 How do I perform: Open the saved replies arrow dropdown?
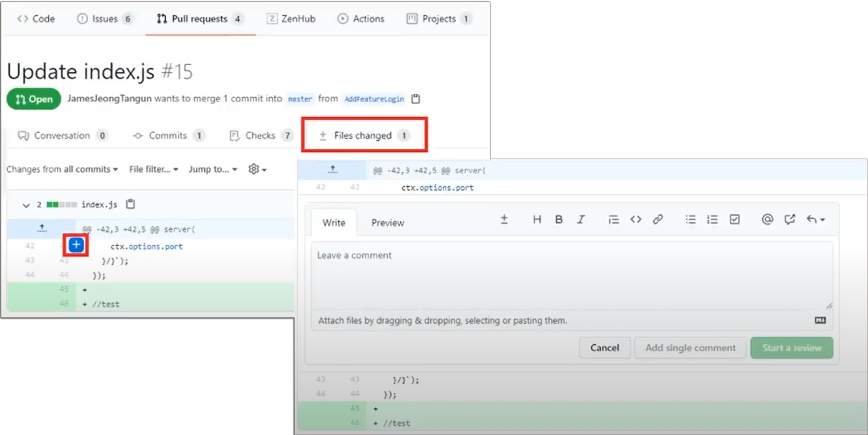815,219
